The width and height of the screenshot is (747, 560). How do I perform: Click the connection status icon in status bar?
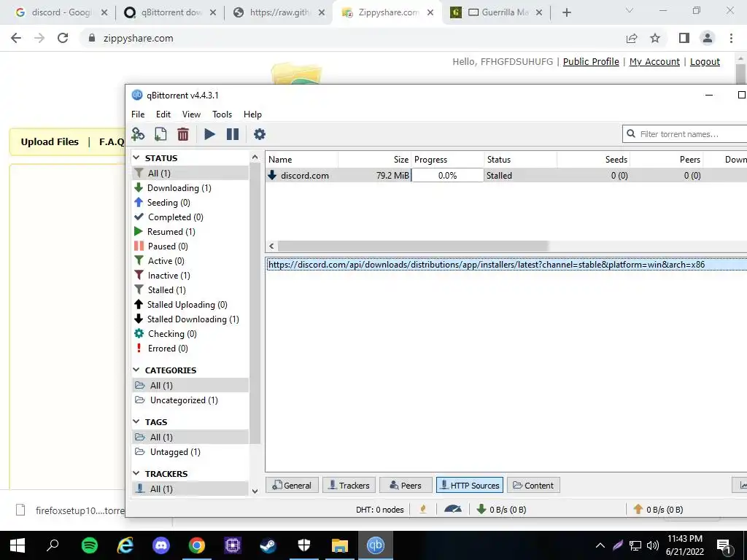pyautogui.click(x=423, y=509)
